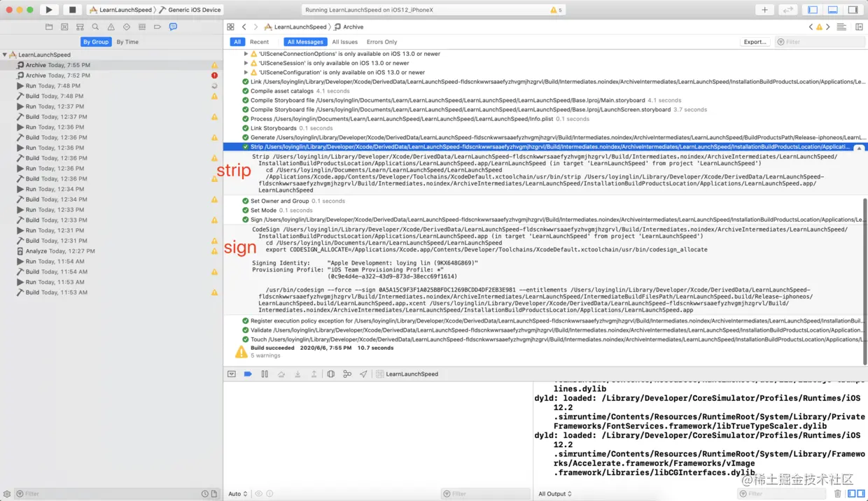Image resolution: width=868 pixels, height=501 pixels.
Task: Select the All Messages tab
Action: click(x=305, y=42)
